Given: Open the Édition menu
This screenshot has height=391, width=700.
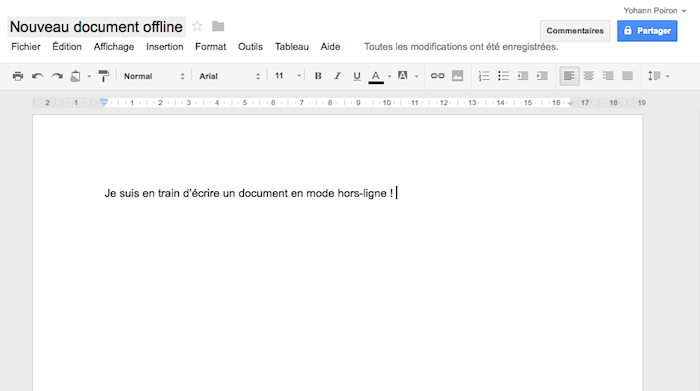Looking at the screenshot, I should [x=67, y=47].
